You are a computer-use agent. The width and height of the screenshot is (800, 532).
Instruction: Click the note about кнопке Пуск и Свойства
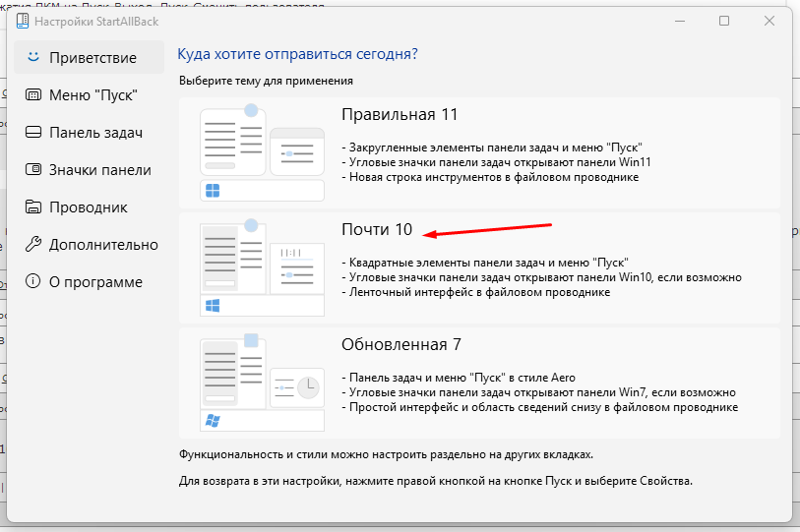(x=436, y=481)
